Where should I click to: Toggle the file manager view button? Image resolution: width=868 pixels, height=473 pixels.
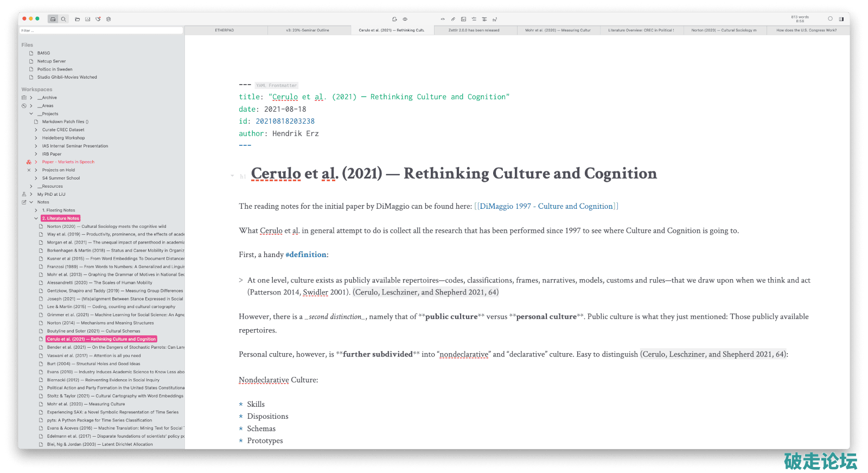(x=53, y=19)
